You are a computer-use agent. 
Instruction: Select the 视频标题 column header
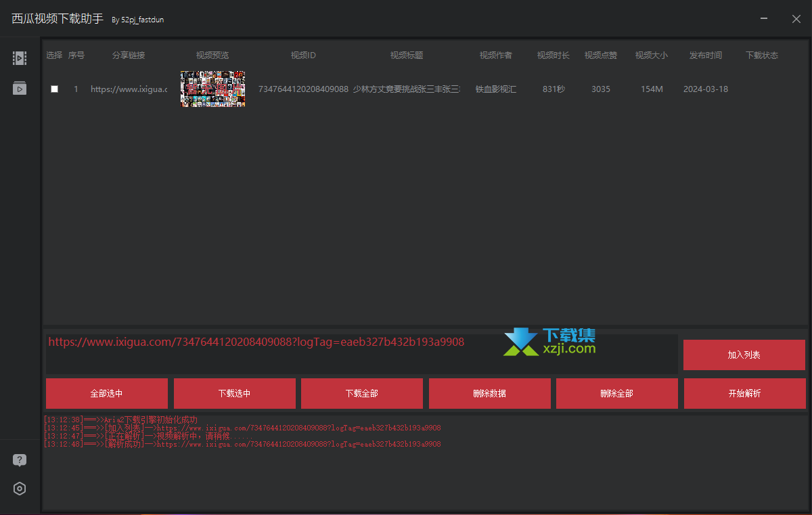pos(407,55)
